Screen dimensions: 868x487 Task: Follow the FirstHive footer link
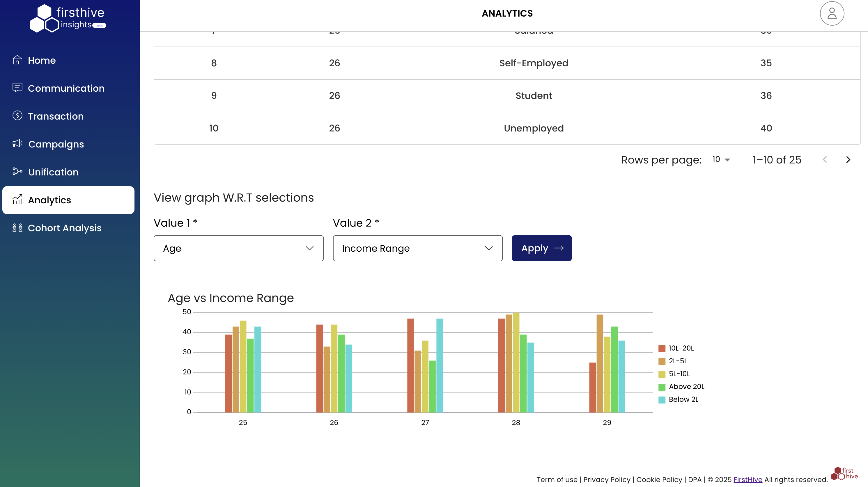click(x=748, y=479)
